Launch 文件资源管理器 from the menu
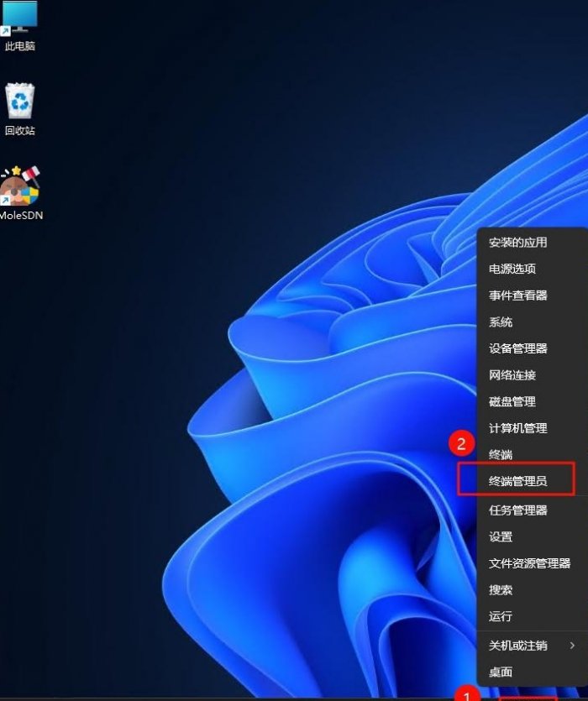The width and height of the screenshot is (588, 701). pos(529,563)
